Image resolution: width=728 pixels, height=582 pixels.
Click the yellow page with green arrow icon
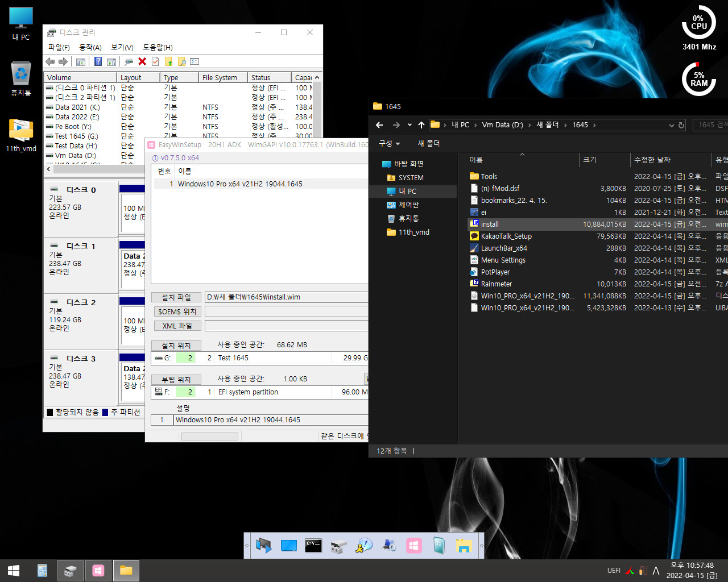[168, 61]
